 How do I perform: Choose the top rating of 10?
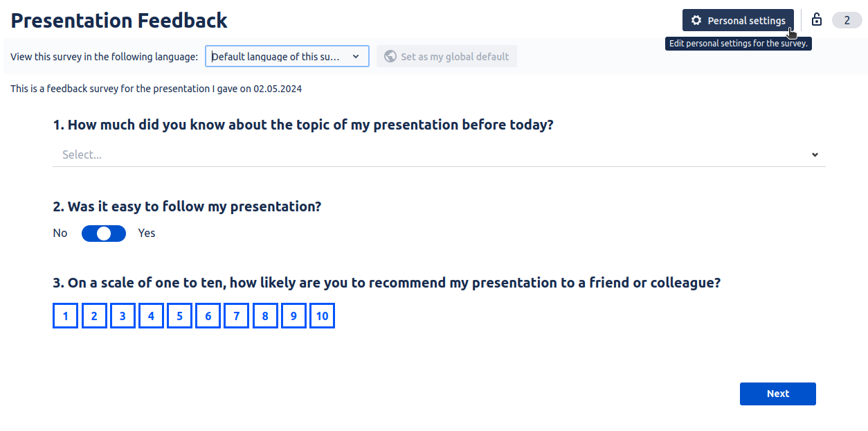click(322, 317)
